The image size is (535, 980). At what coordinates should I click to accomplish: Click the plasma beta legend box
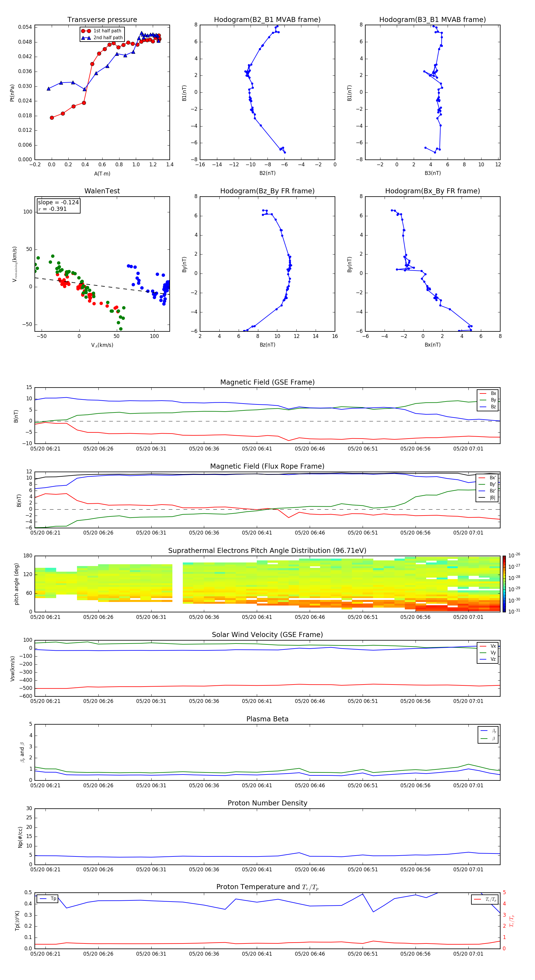click(488, 735)
